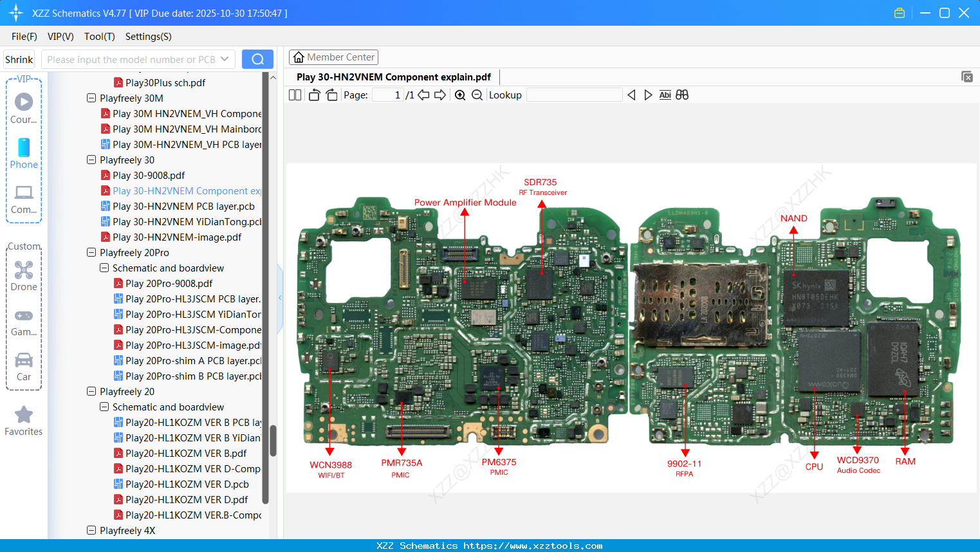This screenshot has height=552, width=980.
Task: Rotate the page counterclockwise
Action: click(314, 95)
